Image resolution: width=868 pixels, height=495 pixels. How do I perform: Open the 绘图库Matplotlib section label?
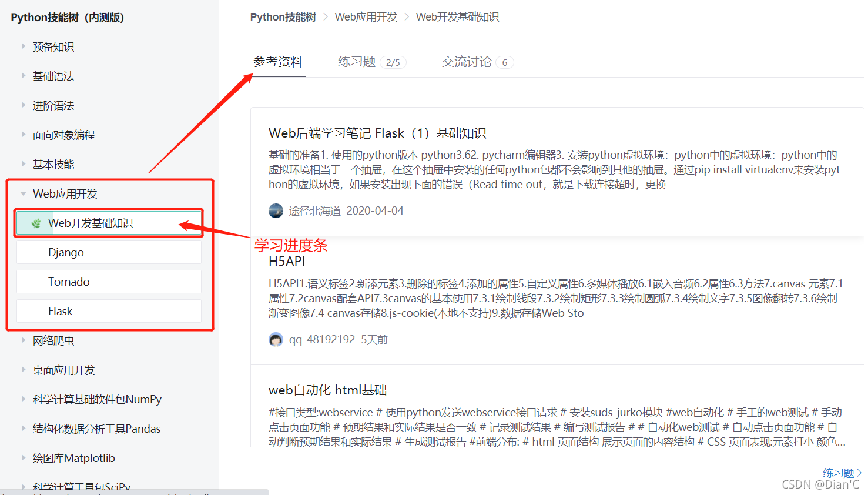click(x=74, y=458)
